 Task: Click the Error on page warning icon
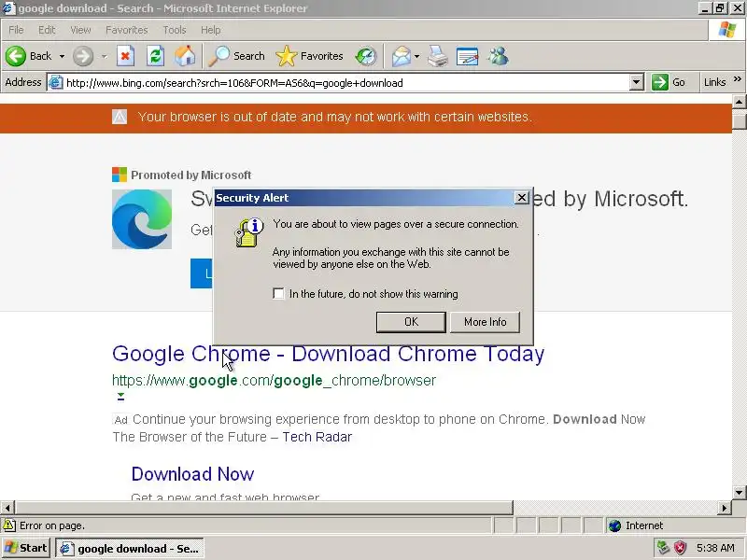[8, 525]
